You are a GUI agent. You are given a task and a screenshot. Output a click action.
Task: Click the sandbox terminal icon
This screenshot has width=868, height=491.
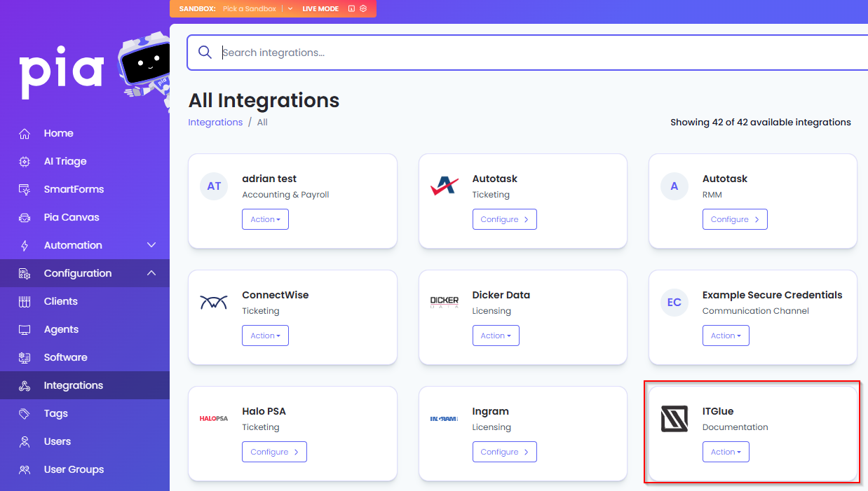point(351,9)
